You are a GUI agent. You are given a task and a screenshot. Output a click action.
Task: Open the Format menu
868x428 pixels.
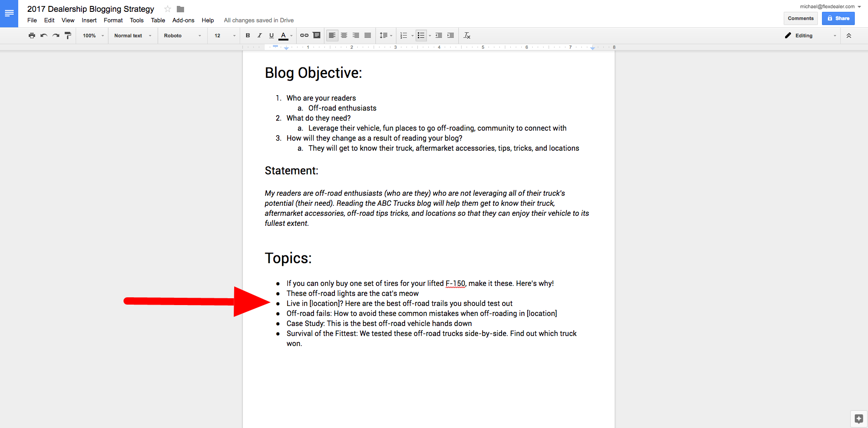click(113, 20)
